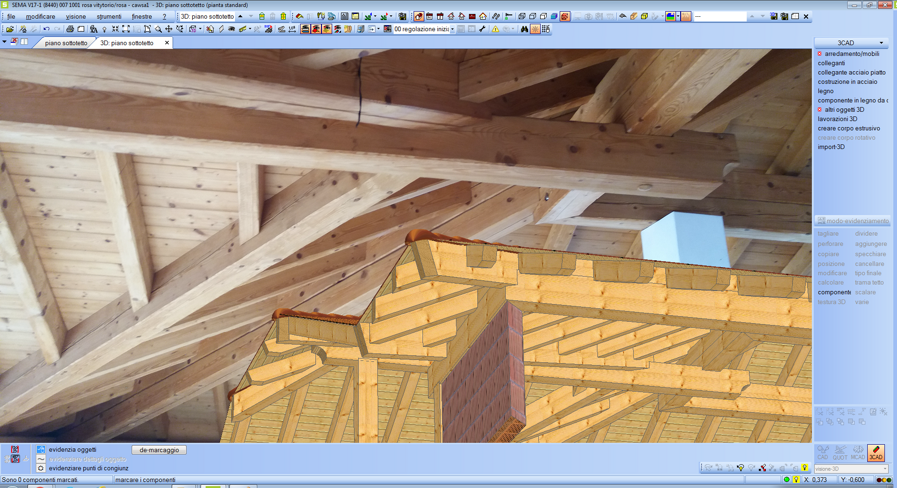Select legno in the 3CAD list
The height and width of the screenshot is (488, 897).
(x=825, y=91)
